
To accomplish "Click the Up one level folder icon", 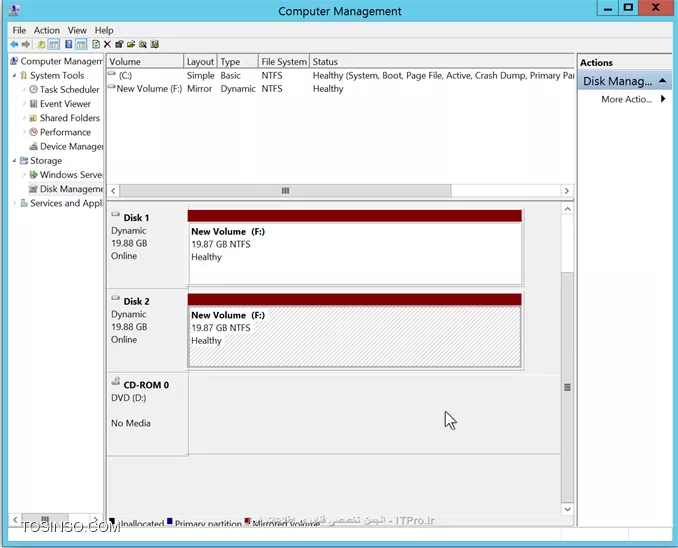I will point(41,44).
